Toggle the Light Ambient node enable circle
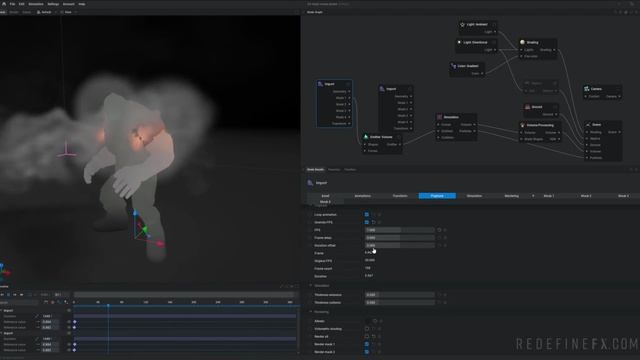 [x=494, y=24]
